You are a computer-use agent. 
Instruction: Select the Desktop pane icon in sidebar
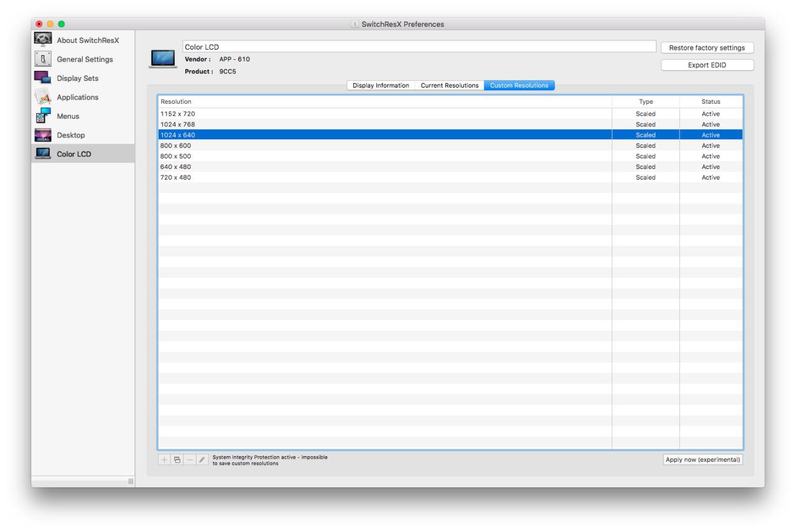[x=42, y=135]
